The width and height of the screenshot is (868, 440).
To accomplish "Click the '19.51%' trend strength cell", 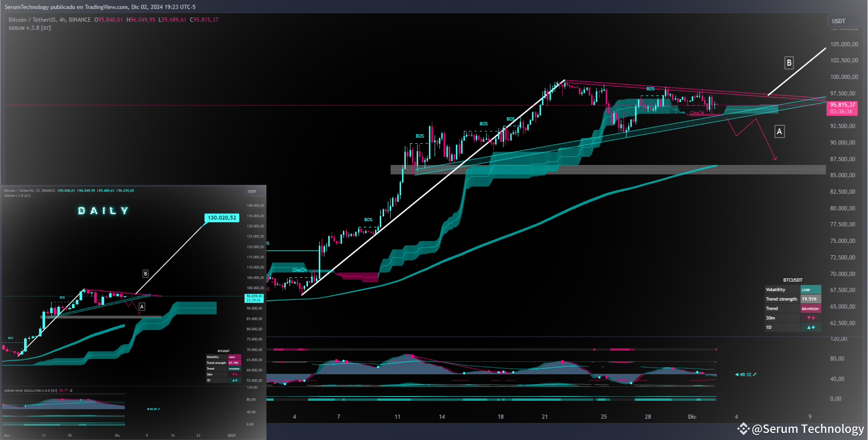I will (811, 299).
